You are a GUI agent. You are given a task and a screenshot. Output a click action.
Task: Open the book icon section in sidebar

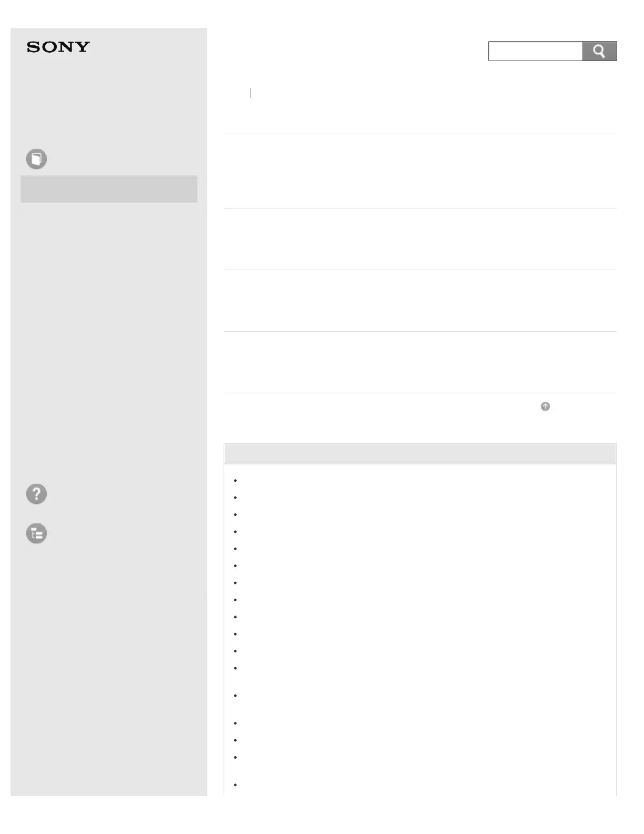pos(36,159)
